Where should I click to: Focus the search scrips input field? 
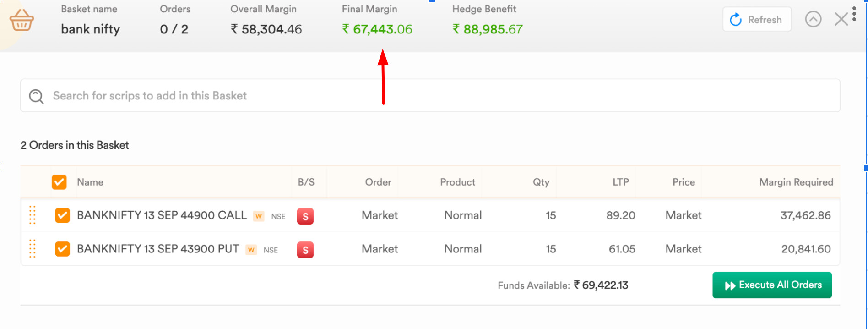click(x=430, y=95)
